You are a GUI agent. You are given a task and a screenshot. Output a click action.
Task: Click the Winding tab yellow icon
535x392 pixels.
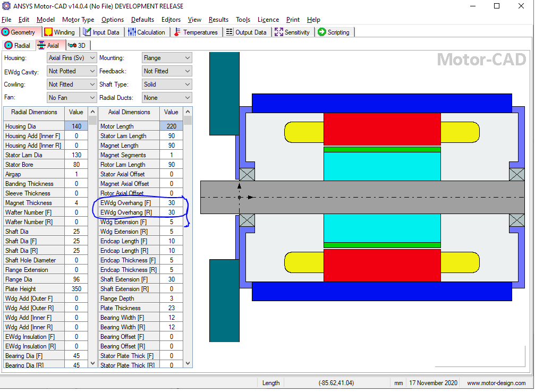click(x=48, y=32)
